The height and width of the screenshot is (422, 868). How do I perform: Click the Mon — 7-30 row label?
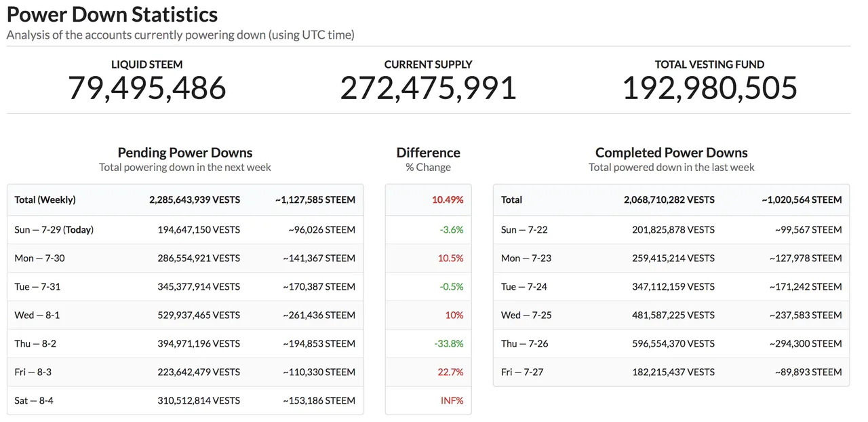coord(40,258)
